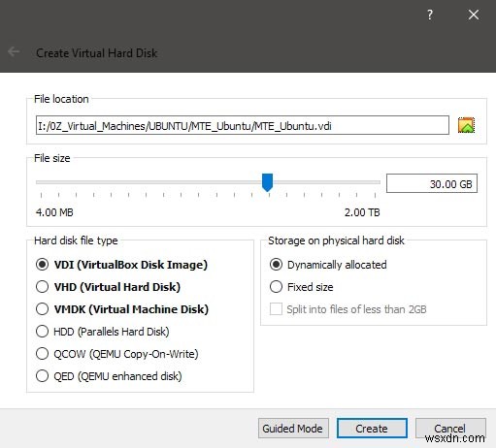Click the 30.00 GB size input box
This screenshot has height=448, width=496.
tap(432, 183)
